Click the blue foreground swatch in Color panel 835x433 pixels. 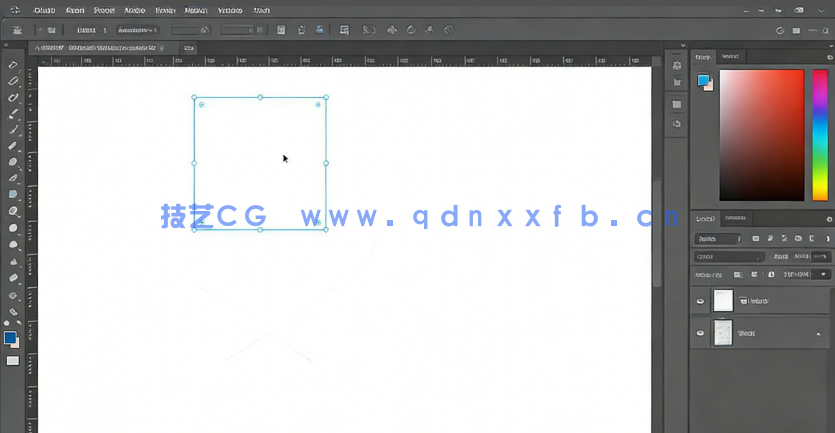[x=703, y=80]
